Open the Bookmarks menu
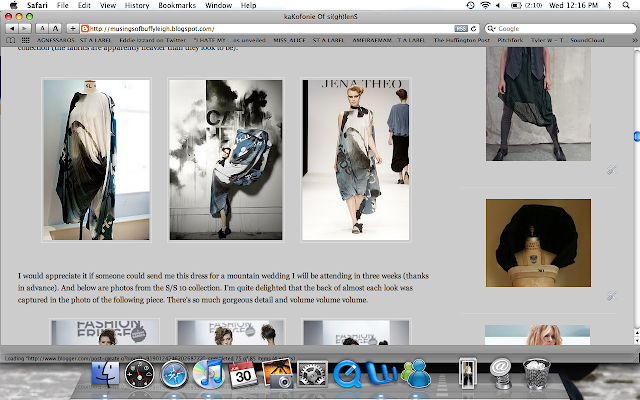 point(177,5)
